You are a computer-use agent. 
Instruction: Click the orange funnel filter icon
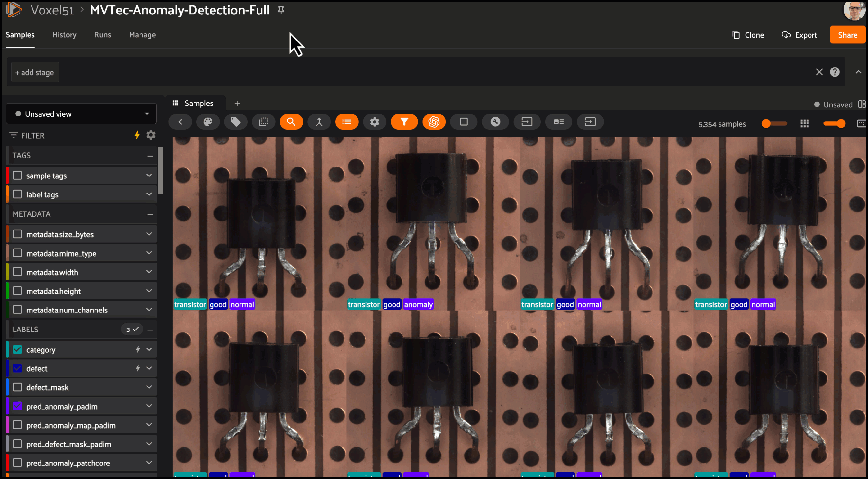[x=404, y=122]
